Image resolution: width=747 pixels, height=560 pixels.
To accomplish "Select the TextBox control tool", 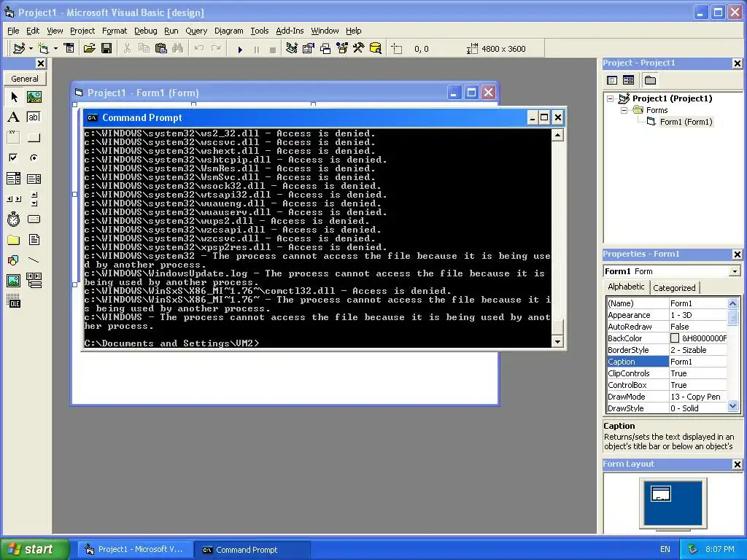I will click(x=34, y=117).
